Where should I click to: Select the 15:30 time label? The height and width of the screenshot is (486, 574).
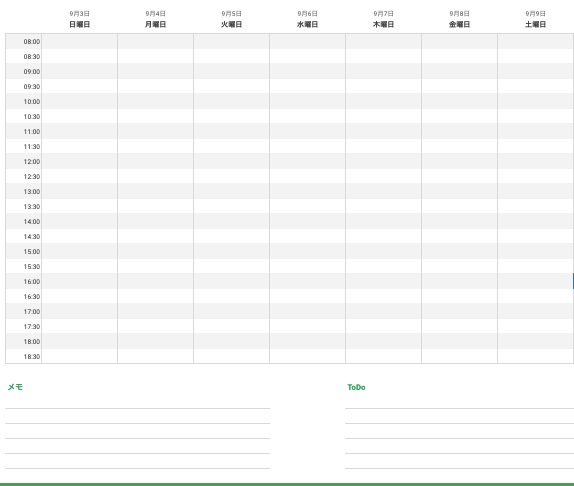click(32, 267)
